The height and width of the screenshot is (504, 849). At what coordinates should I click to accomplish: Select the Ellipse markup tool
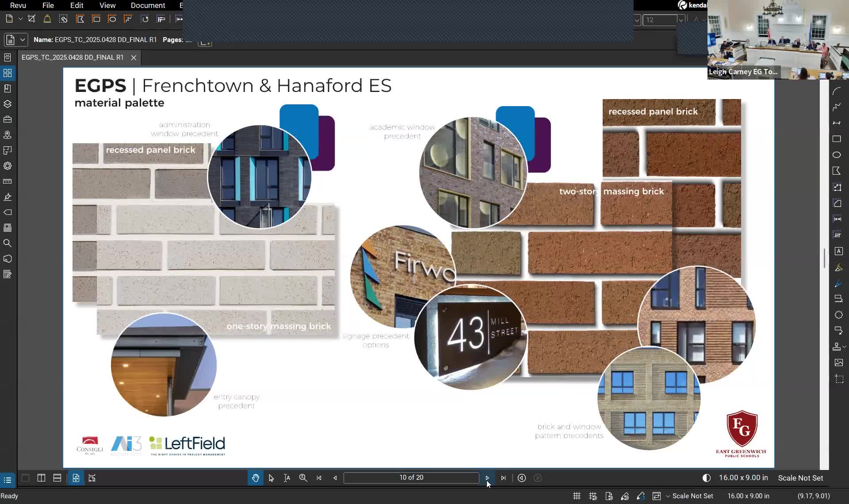tap(837, 155)
